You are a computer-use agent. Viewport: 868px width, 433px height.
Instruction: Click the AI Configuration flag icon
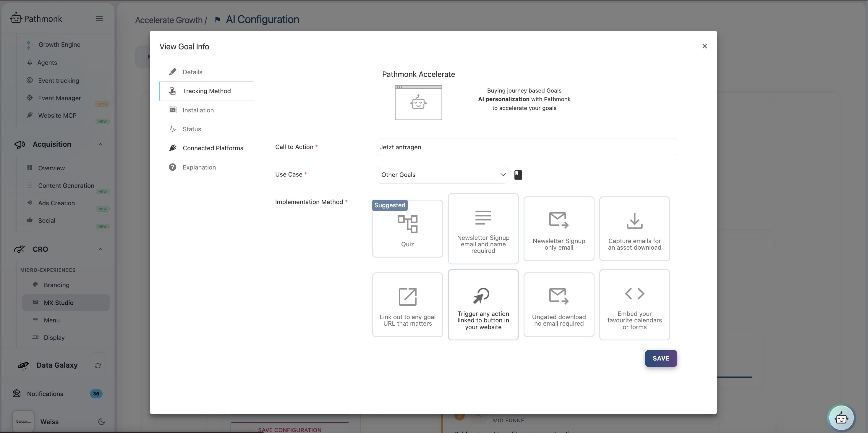tap(218, 20)
